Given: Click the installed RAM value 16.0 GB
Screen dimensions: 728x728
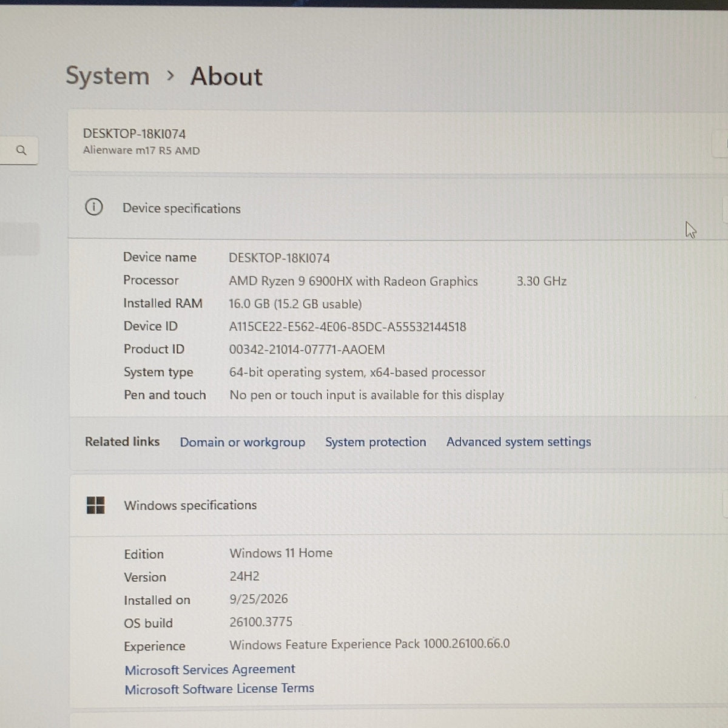Looking at the screenshot, I should point(295,304).
